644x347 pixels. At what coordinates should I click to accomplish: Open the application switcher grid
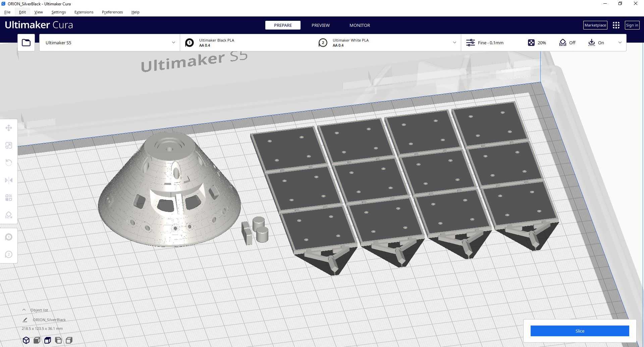pos(616,25)
